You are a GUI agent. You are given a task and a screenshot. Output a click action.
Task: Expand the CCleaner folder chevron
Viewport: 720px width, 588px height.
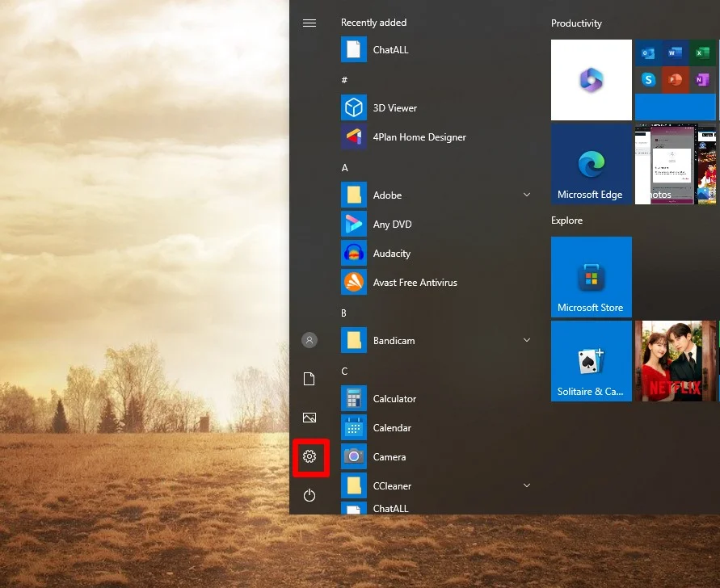(x=527, y=485)
